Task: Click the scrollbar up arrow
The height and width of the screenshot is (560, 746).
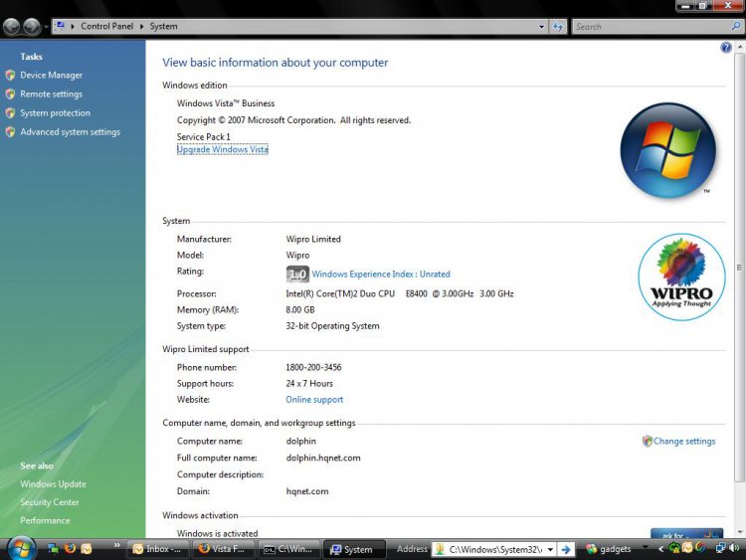Action: [739, 47]
